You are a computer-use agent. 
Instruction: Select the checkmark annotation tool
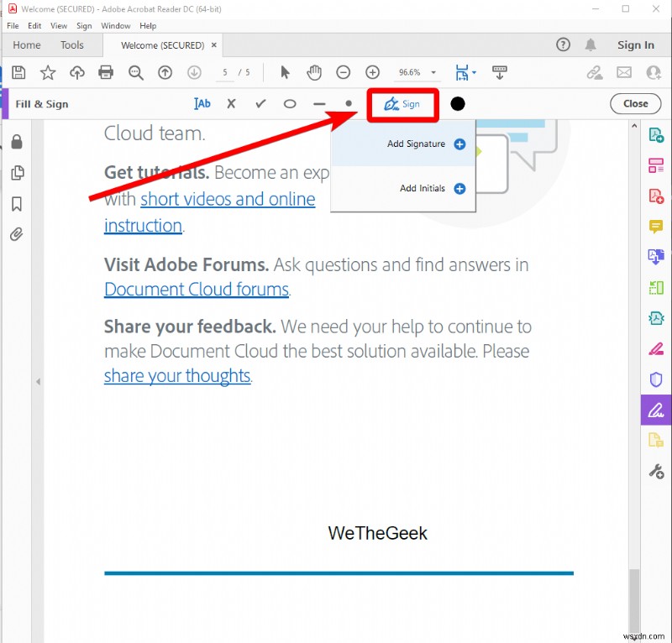(260, 103)
